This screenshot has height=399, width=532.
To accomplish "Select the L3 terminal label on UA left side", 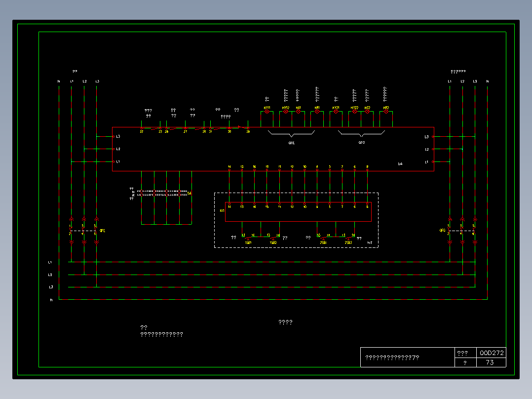I will click(x=118, y=136).
